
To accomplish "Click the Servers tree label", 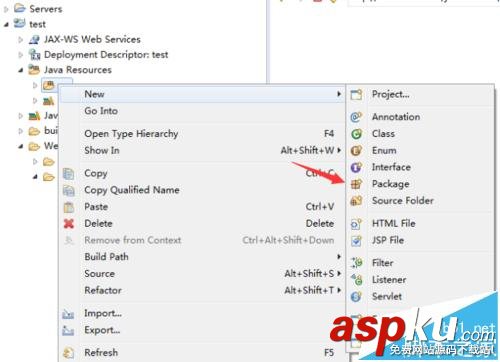I will pyautogui.click(x=46, y=9).
